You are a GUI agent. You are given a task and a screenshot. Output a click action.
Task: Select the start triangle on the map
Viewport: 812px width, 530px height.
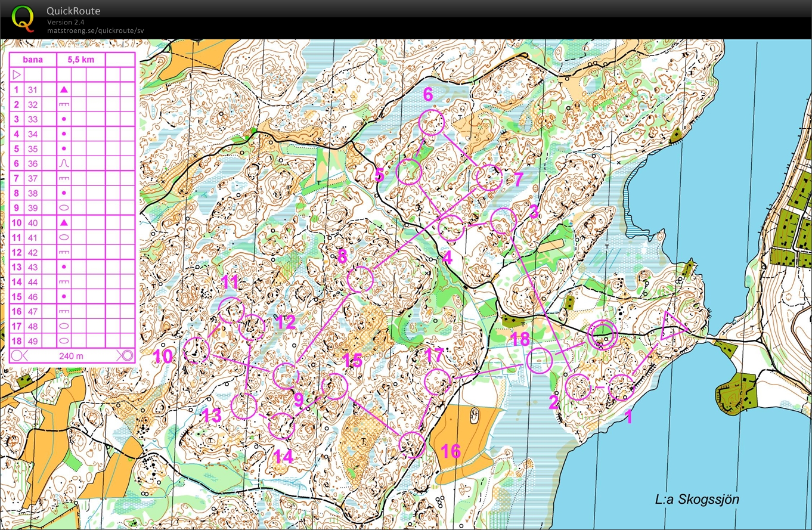pyautogui.click(x=672, y=327)
